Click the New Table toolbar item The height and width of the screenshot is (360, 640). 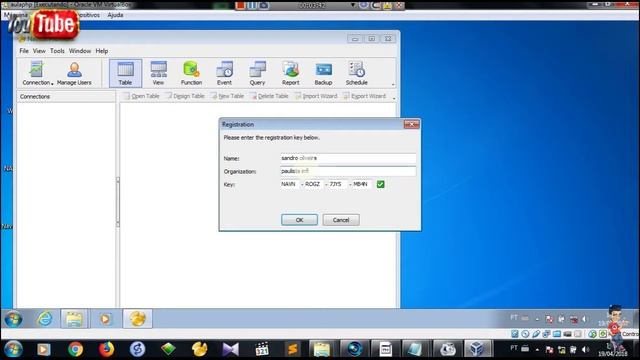(x=227, y=96)
